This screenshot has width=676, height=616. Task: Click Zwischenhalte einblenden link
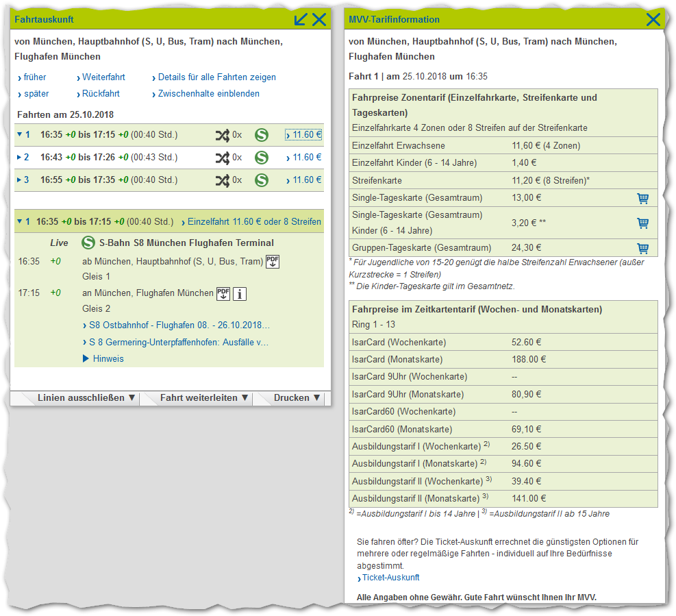(205, 94)
